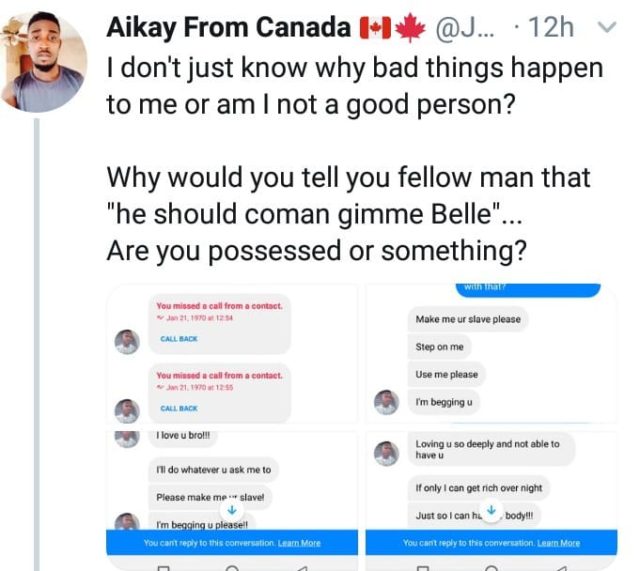Click the truncated @J... handle
Viewport: 640px width, 571px height.
point(464,29)
